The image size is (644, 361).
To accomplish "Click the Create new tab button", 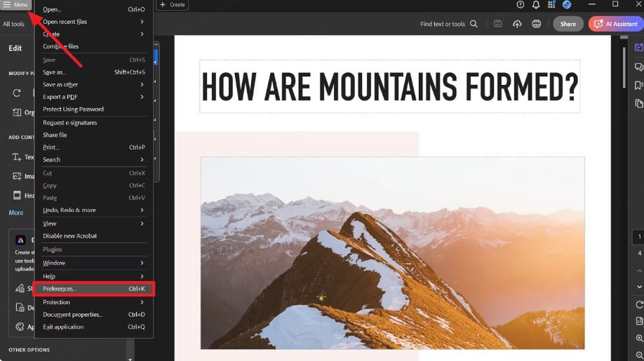I will [x=173, y=4].
